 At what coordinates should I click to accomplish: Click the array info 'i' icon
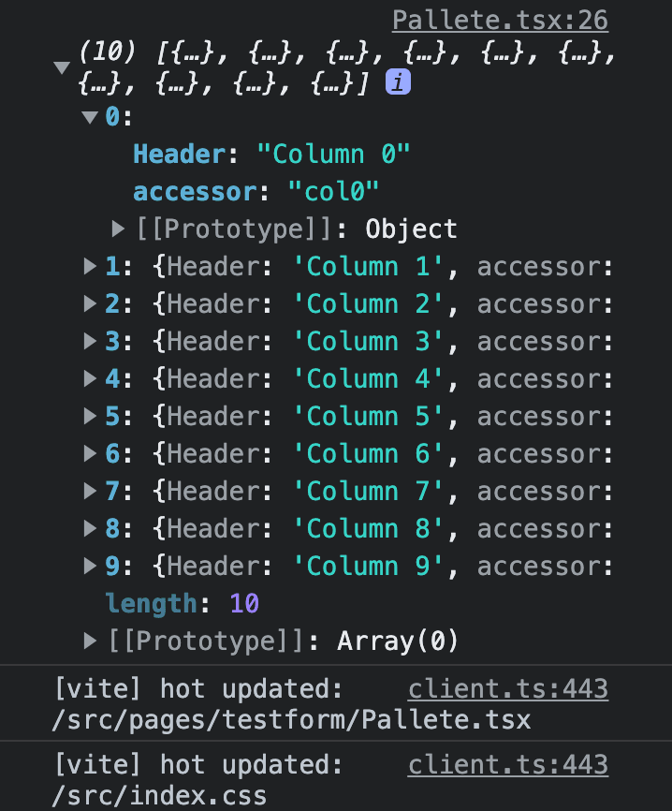(x=398, y=81)
